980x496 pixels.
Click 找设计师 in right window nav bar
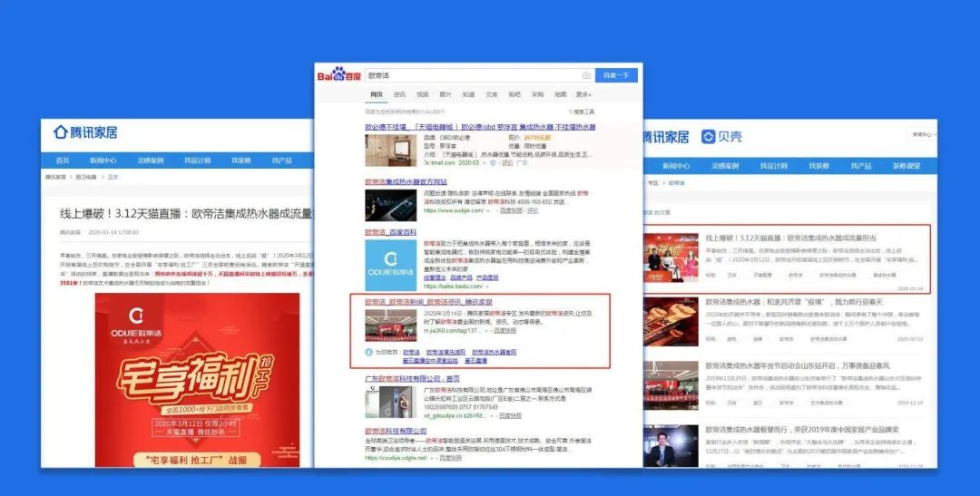click(774, 166)
